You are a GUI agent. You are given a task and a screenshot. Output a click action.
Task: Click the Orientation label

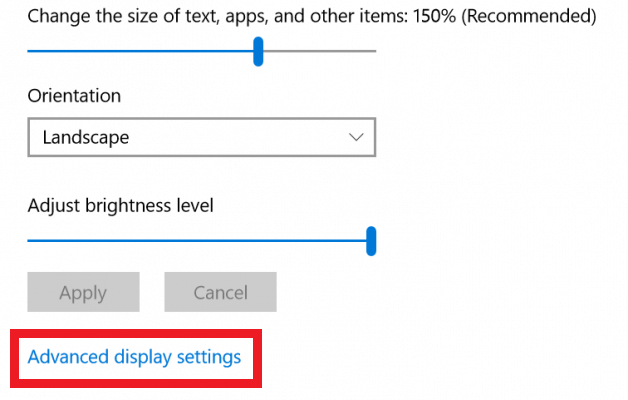[74, 96]
